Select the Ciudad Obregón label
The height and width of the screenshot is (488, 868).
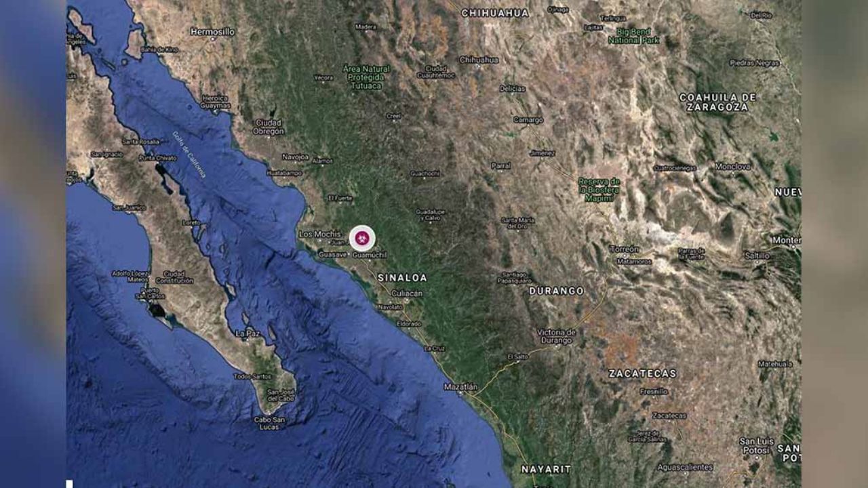click(269, 127)
